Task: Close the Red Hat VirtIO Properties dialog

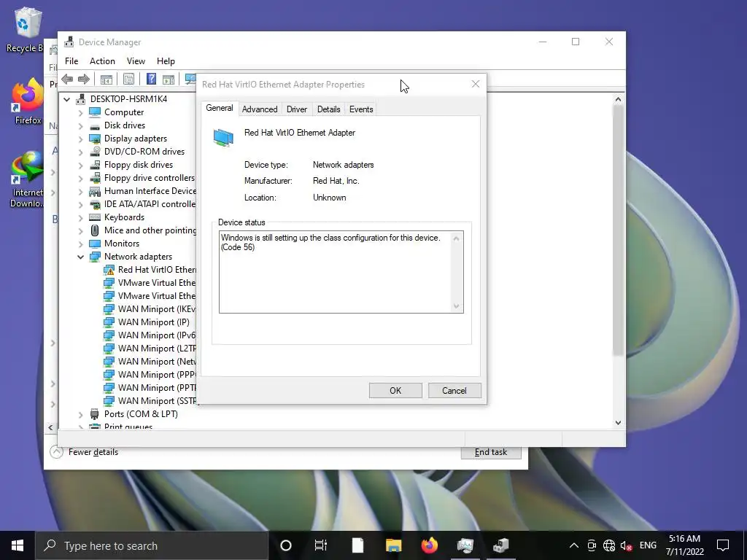Action: tap(476, 84)
